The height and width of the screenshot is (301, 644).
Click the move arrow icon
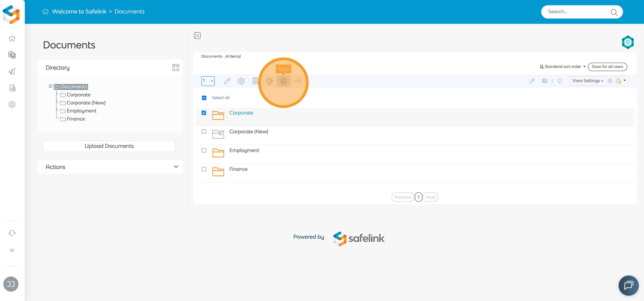pos(297,81)
